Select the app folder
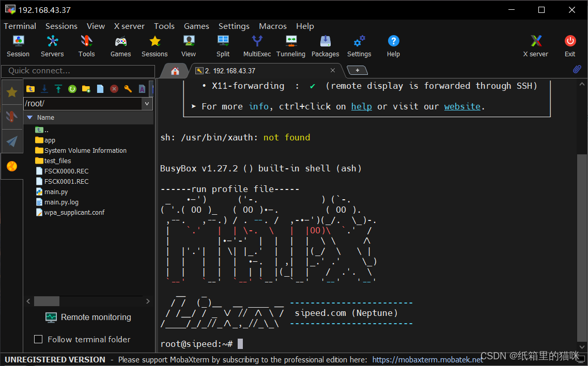 pos(45,140)
